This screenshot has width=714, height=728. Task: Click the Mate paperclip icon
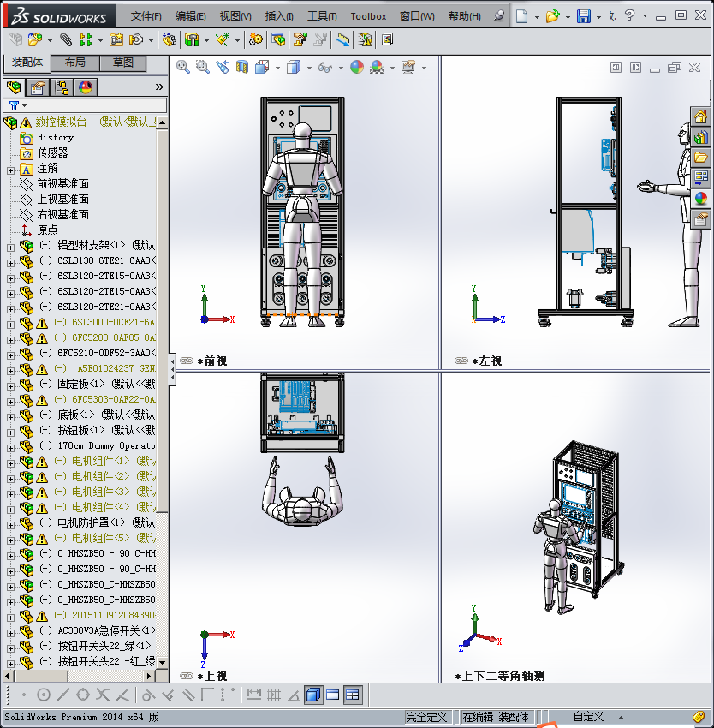coord(66,40)
